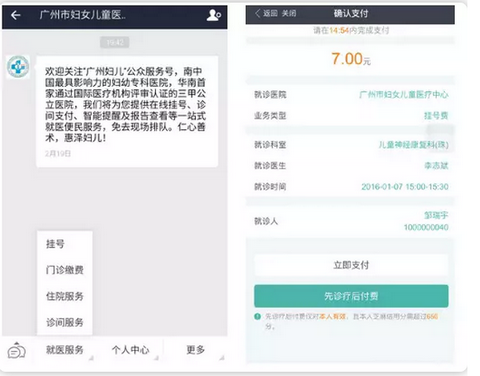This screenshot has height=376, width=480.
Task: Tap the back arrow in the chat header
Action: [16, 15]
